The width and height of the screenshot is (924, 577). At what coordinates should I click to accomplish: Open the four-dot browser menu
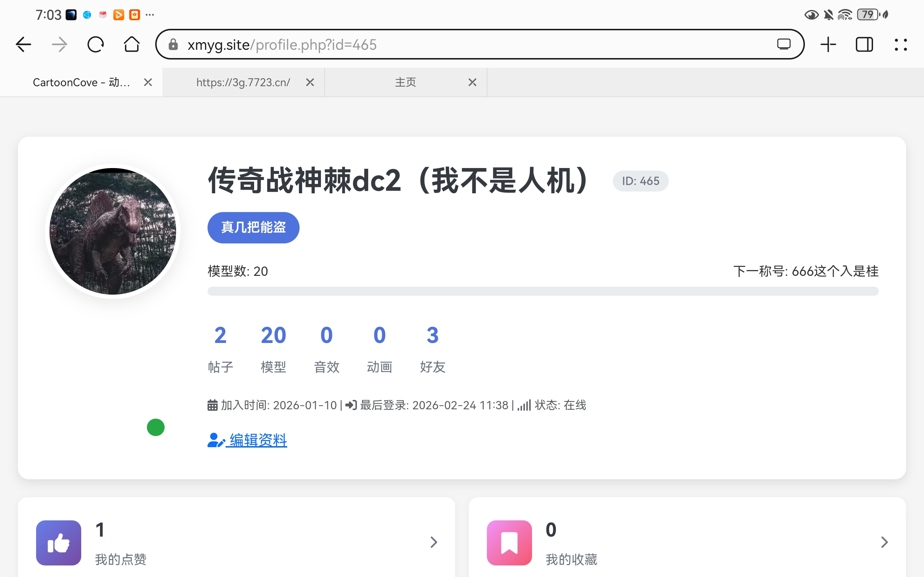click(901, 45)
